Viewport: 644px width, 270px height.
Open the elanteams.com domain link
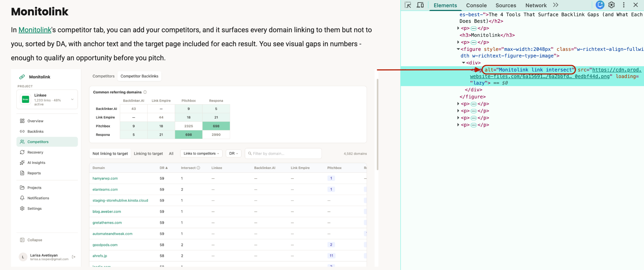point(105,189)
